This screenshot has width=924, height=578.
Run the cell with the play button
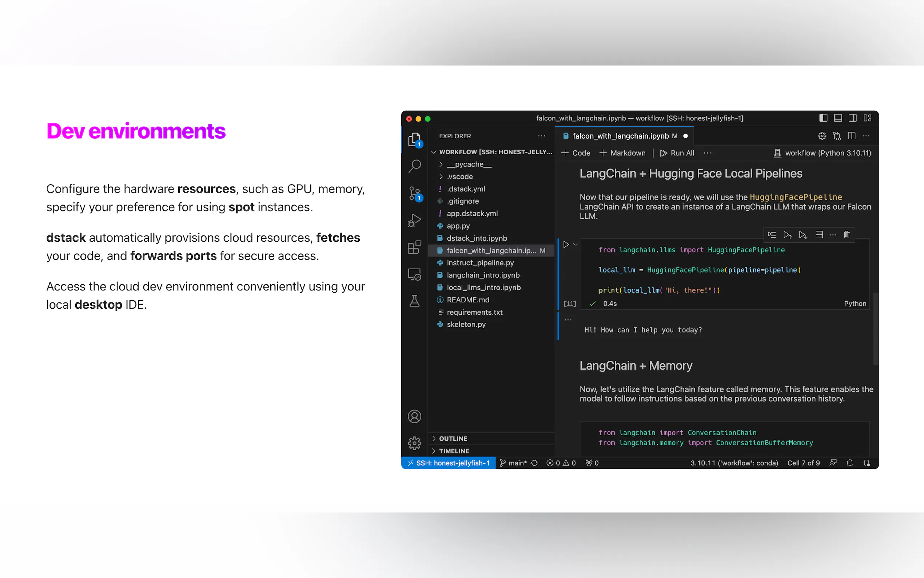566,244
